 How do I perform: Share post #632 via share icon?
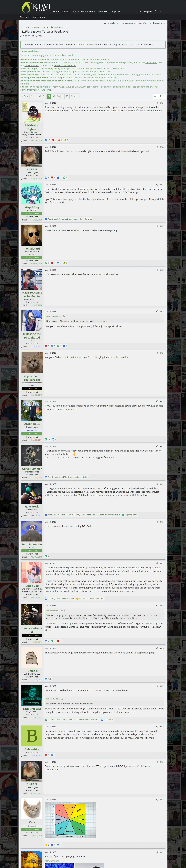pos(157,563)
